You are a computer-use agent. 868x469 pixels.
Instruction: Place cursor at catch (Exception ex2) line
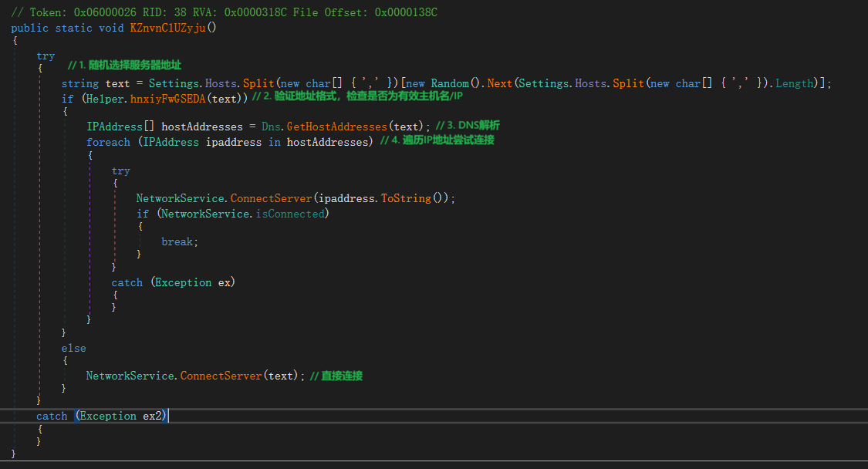tap(102, 416)
